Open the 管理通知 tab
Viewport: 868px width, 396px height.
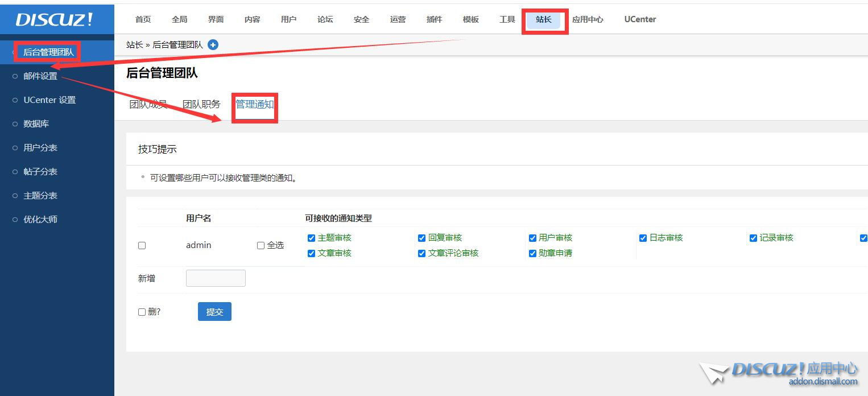tap(254, 105)
